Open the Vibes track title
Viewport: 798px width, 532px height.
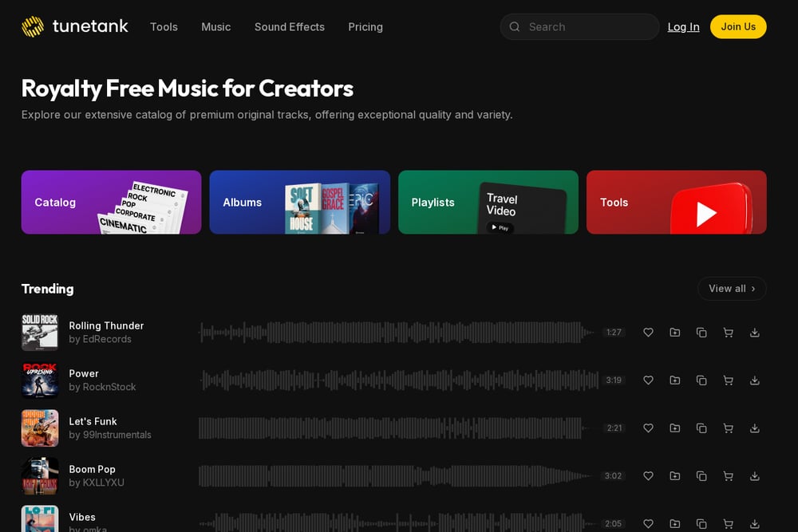82,517
